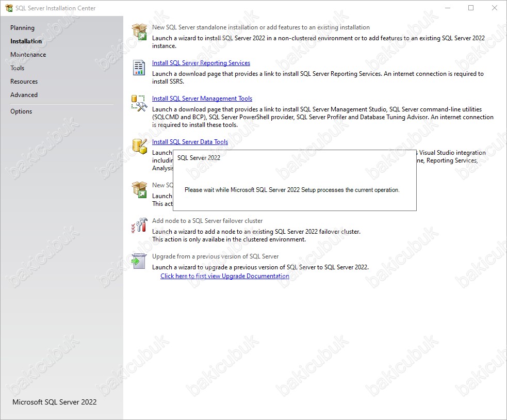Click the 'Microsoft SQL Server 2022' sidebar footer text

pyautogui.click(x=55, y=402)
